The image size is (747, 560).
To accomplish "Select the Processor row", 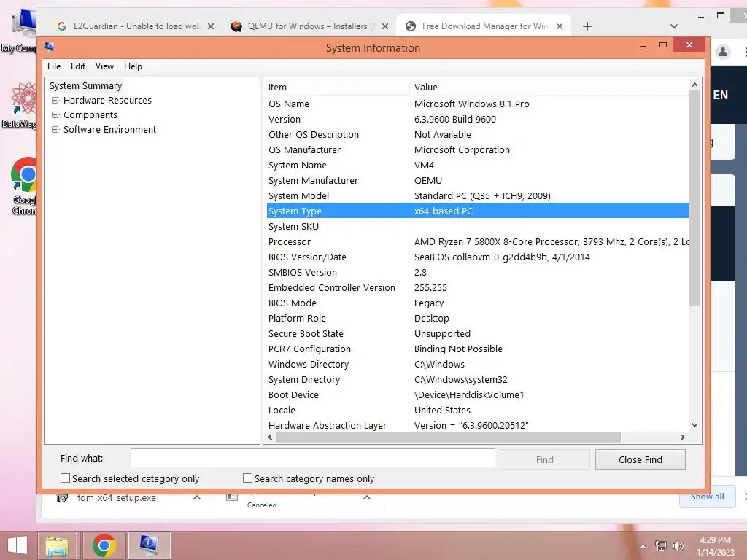I will (477, 241).
